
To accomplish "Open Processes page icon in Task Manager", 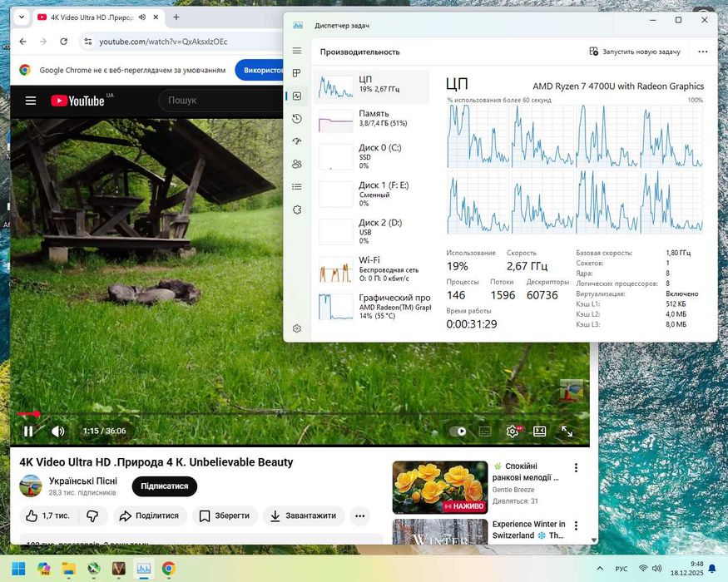I will [297, 73].
